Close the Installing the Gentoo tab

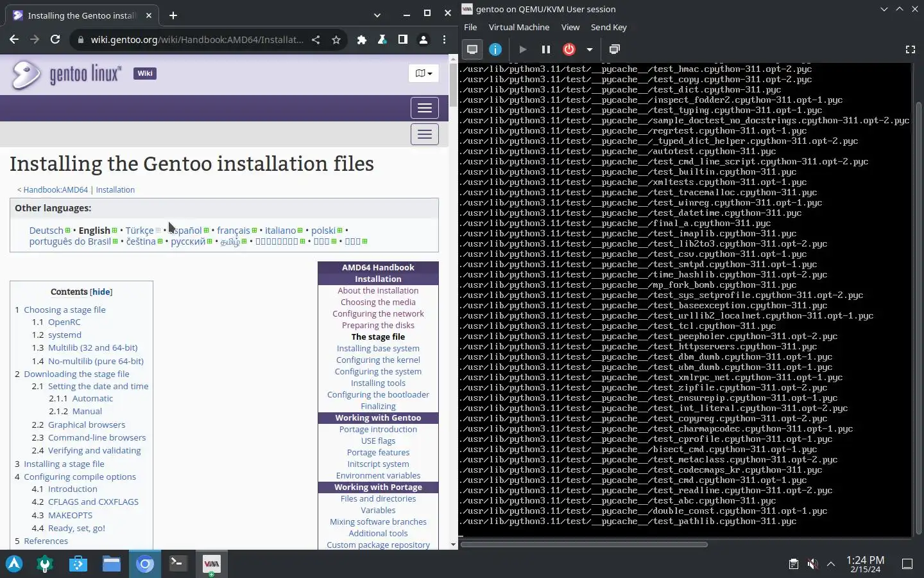click(149, 15)
